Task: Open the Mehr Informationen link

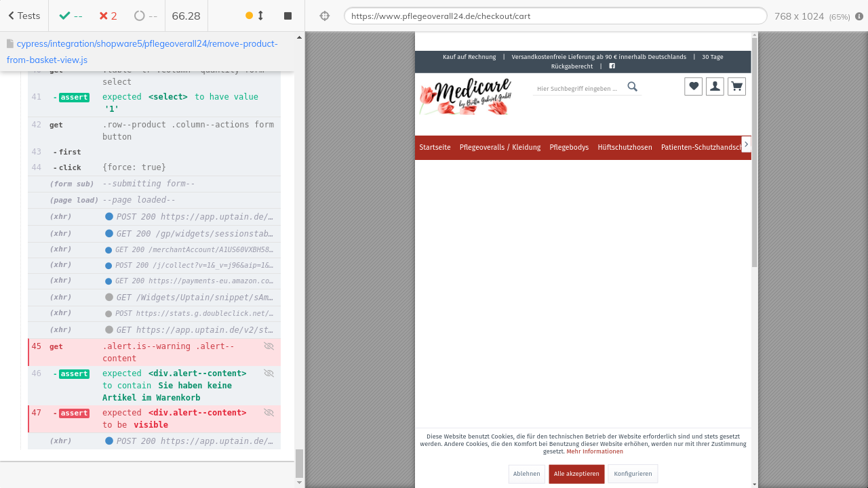Action: tap(595, 451)
